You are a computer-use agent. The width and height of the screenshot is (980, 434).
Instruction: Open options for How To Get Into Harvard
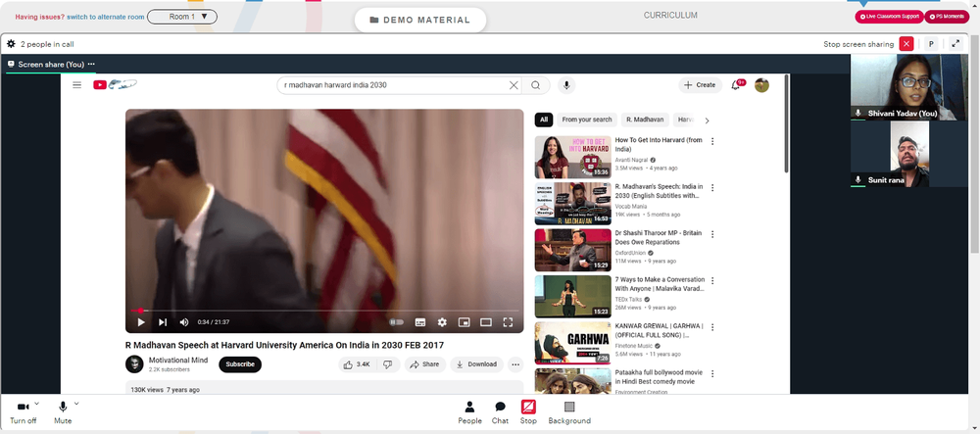point(711,141)
